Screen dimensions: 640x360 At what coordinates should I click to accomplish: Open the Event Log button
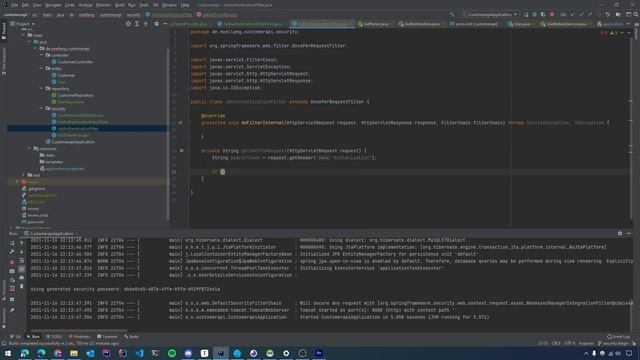click(x=618, y=337)
